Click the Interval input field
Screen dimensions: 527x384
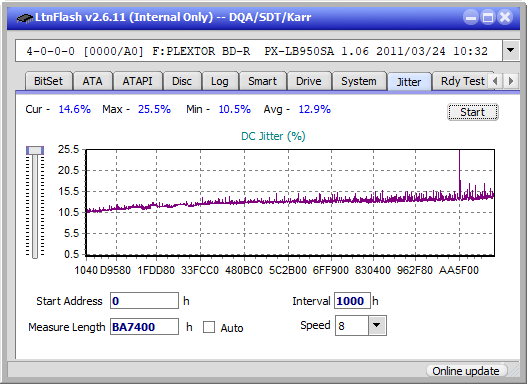pyautogui.click(x=352, y=301)
